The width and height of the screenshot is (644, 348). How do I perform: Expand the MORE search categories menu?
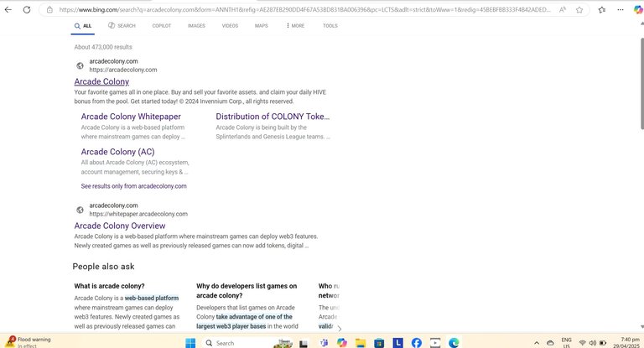pos(296,25)
